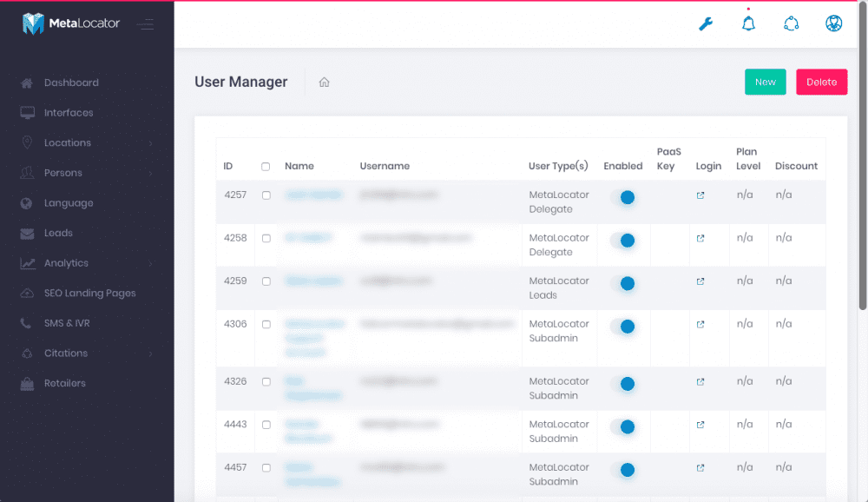Toggle Enabled switch for user 4258
This screenshot has width=868, height=502.
(x=622, y=241)
